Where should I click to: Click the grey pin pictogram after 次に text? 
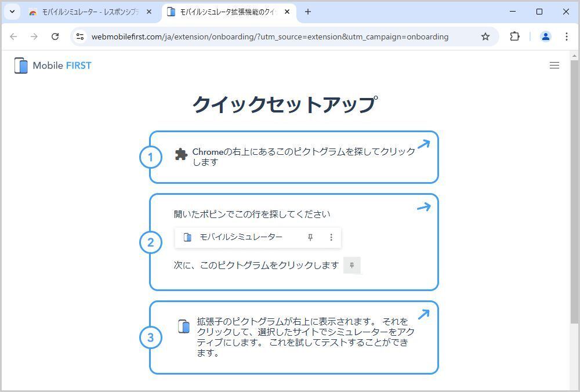pos(352,265)
